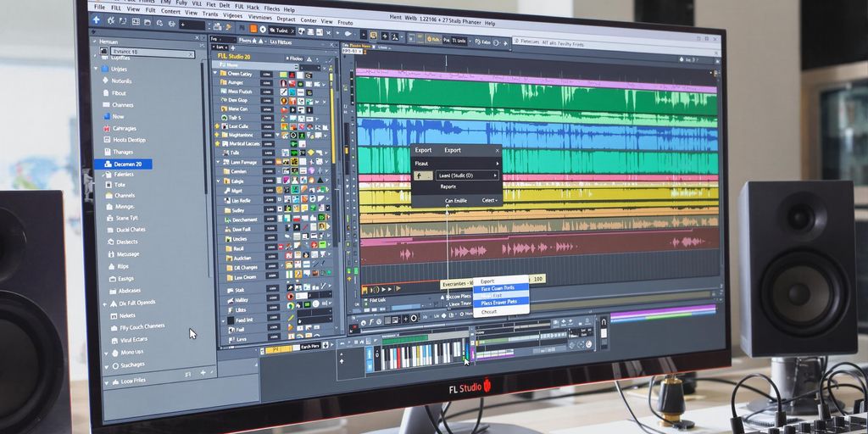868x434 pixels.
Task: Click the magnet icon beside the mixer strip
Action: pos(604,322)
